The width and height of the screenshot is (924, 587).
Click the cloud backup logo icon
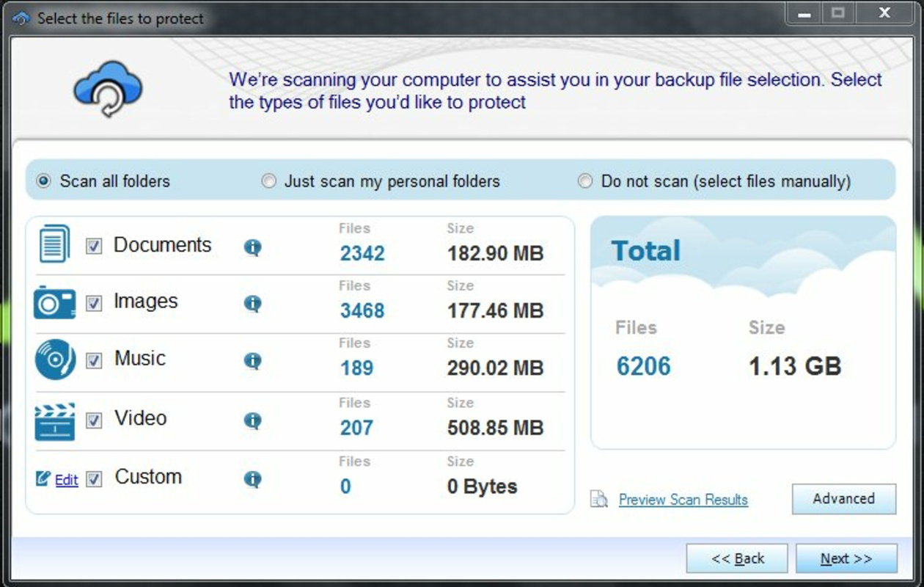(108, 88)
